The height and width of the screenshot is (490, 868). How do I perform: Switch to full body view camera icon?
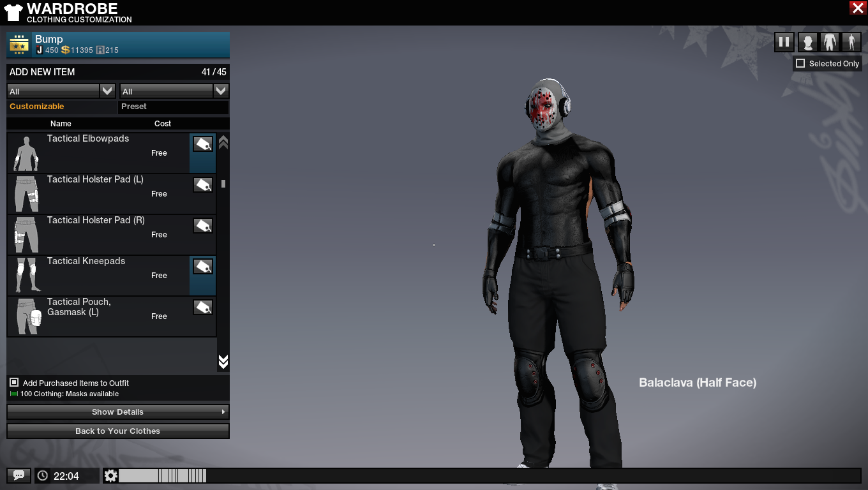(851, 42)
